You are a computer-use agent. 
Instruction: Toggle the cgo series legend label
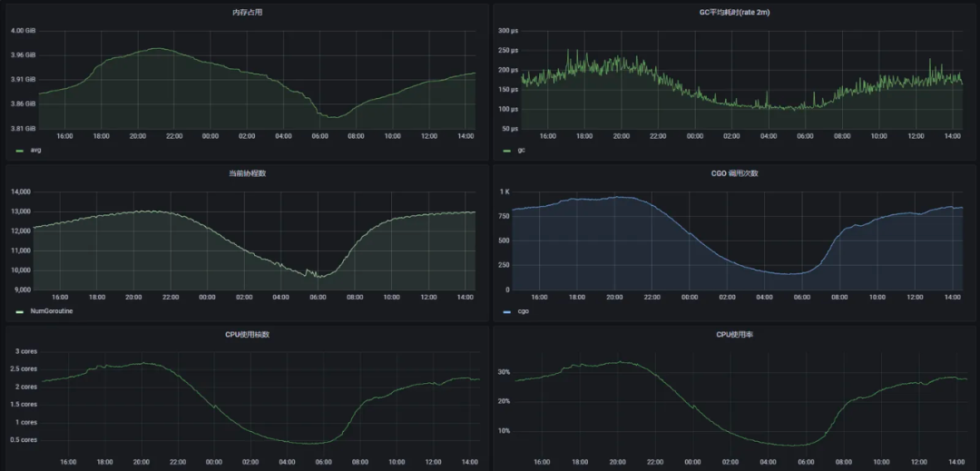pyautogui.click(x=524, y=311)
